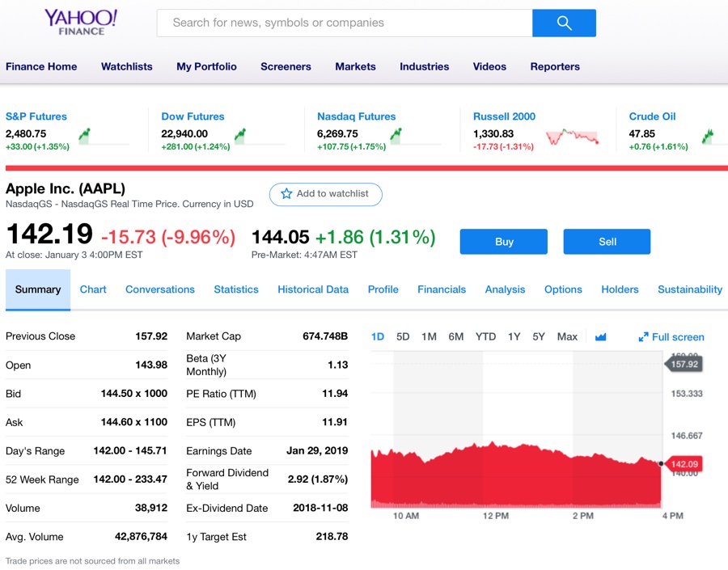
Task: Click inside the symbol search field
Action: 340,23
